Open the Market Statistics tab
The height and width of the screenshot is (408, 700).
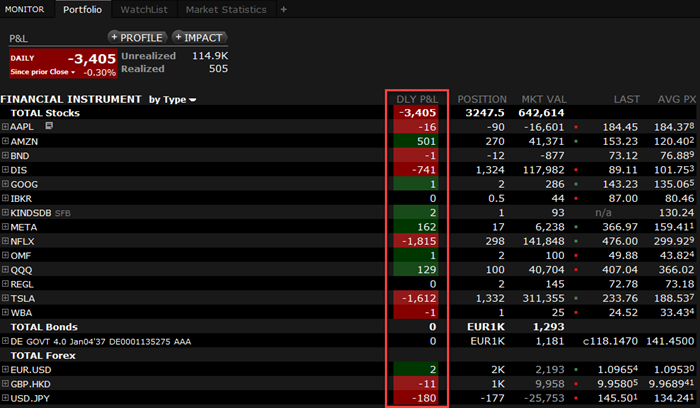(228, 9)
